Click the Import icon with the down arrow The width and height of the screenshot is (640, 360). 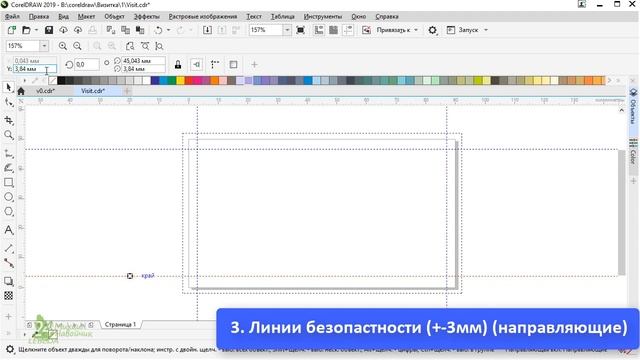(207, 30)
